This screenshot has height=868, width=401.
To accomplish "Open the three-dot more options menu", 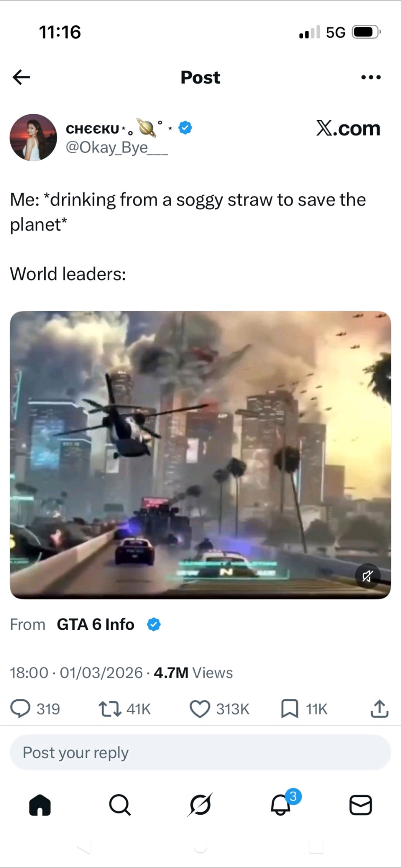I will coord(371,77).
